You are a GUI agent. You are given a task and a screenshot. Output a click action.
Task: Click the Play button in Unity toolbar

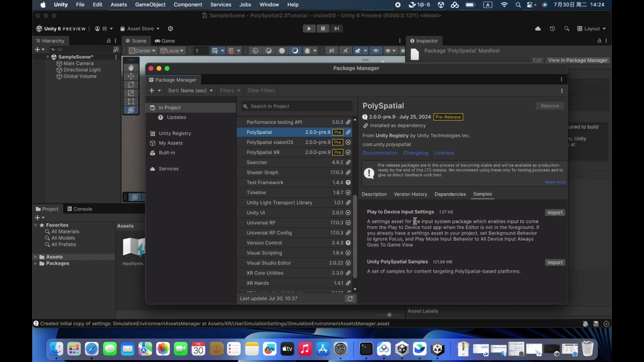click(x=309, y=29)
